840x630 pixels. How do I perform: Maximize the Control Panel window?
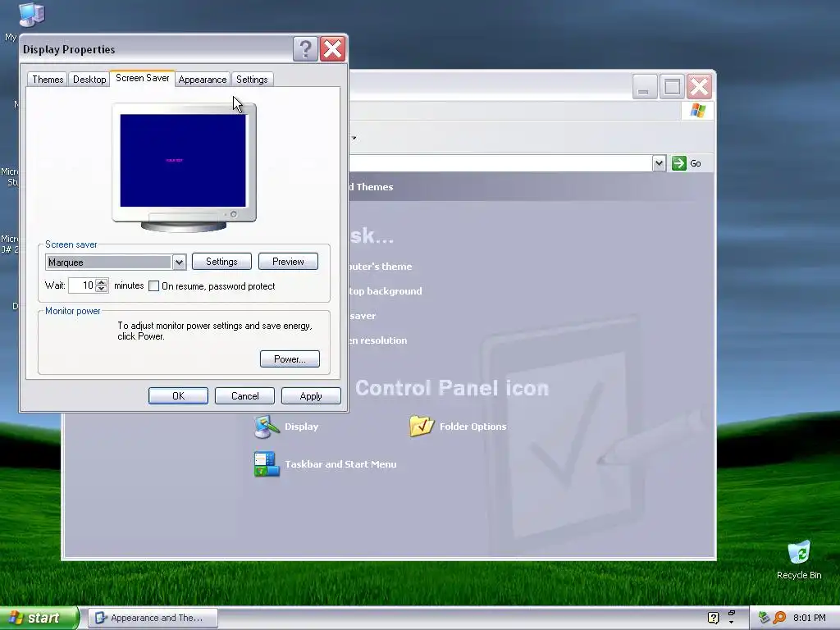pos(672,86)
